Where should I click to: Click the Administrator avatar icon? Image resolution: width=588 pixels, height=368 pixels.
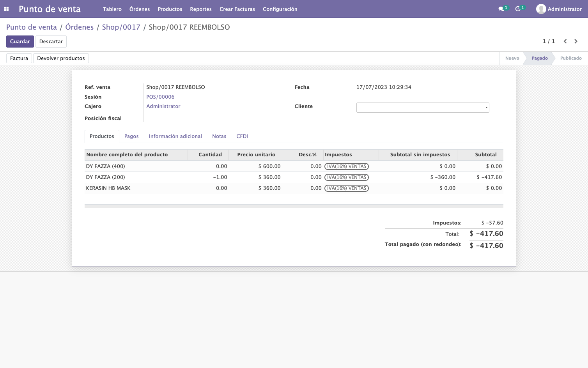tap(541, 9)
